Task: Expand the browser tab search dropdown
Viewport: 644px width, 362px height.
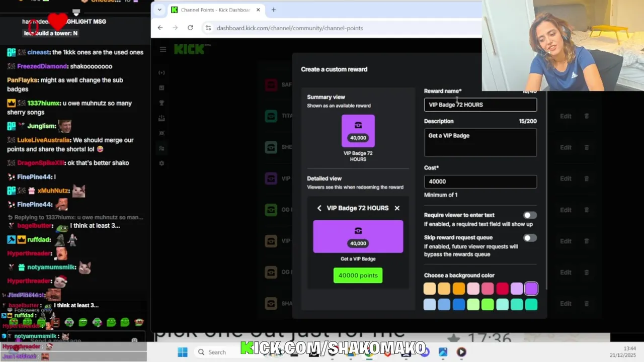Action: pyautogui.click(x=159, y=10)
